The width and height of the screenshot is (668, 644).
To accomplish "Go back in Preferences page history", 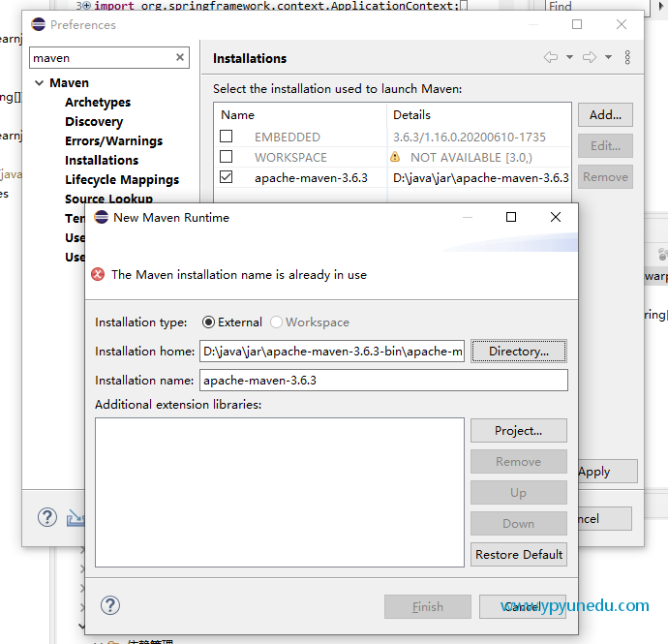I will coord(551,57).
